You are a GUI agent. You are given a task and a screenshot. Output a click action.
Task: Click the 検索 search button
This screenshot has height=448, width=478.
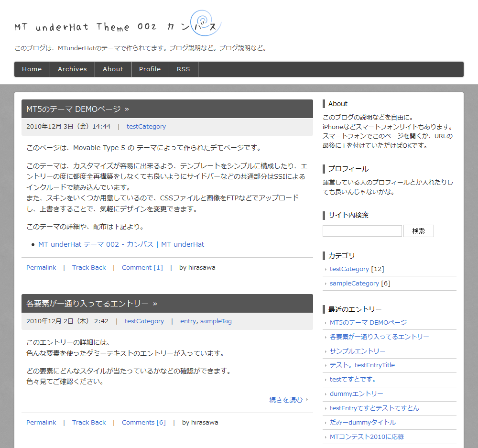click(x=419, y=231)
